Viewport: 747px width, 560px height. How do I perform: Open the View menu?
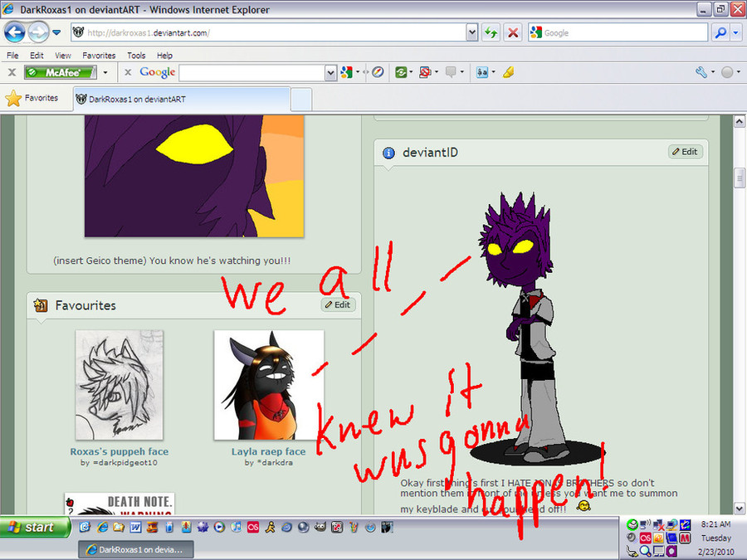point(62,56)
